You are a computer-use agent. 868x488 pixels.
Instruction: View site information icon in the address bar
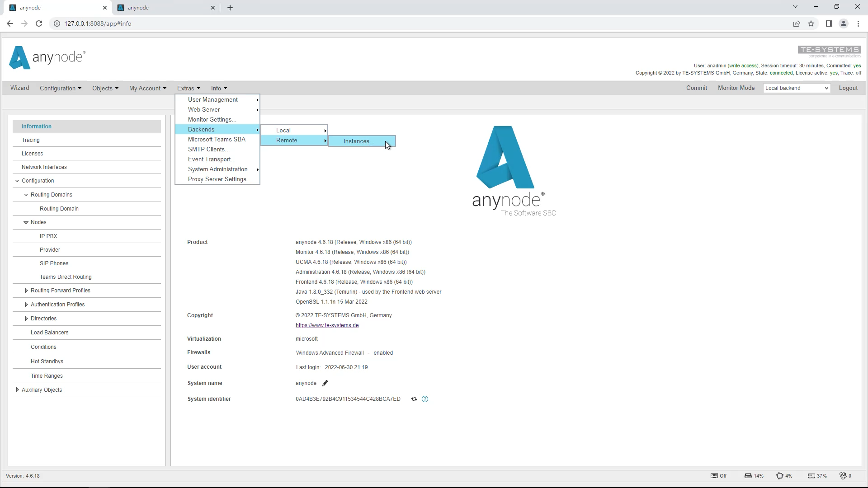pyautogui.click(x=57, y=23)
